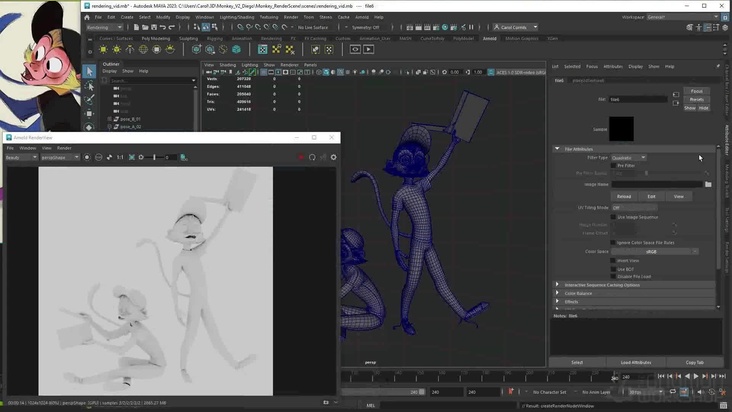Click the Outliner search field

point(152,81)
